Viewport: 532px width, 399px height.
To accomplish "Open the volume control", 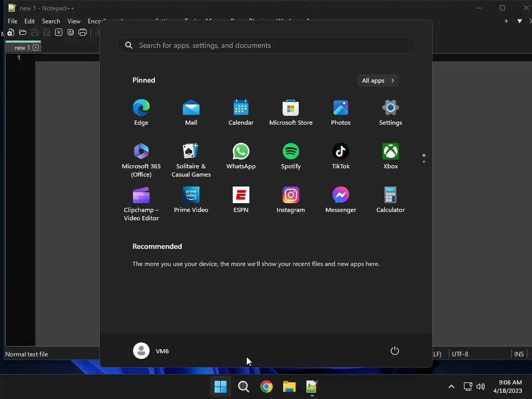I will pyautogui.click(x=481, y=387).
